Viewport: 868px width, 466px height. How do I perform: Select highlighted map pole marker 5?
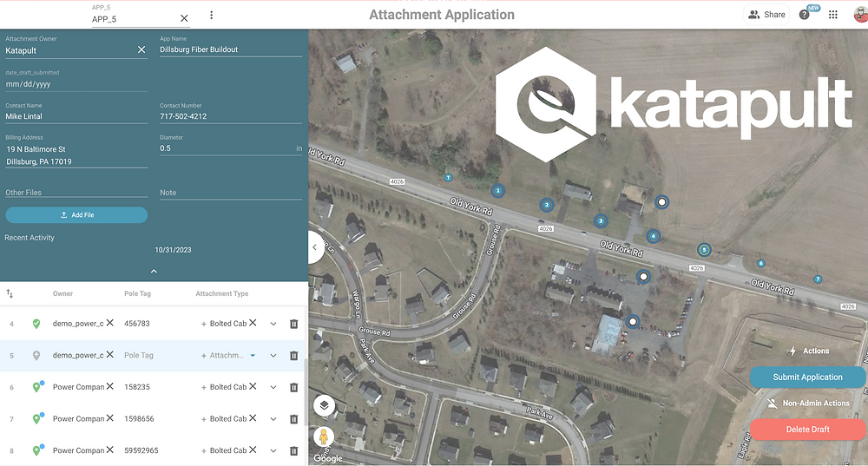coord(704,250)
